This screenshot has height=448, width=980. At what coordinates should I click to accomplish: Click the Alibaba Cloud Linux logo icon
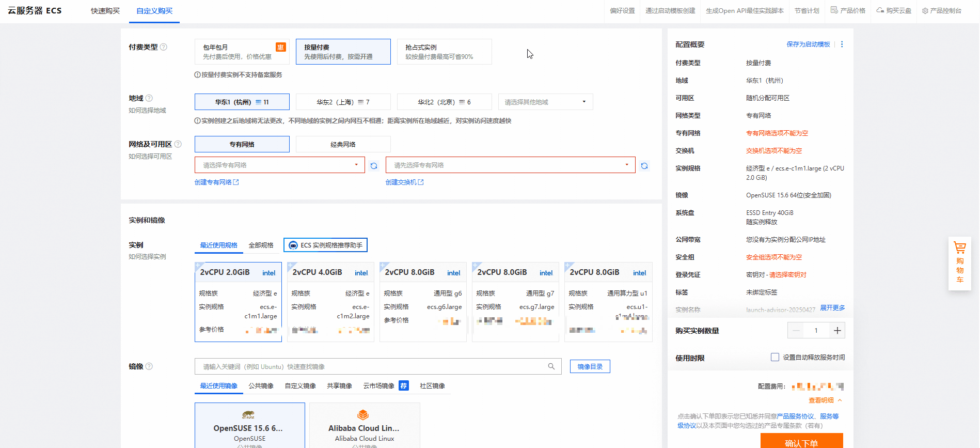(x=363, y=415)
